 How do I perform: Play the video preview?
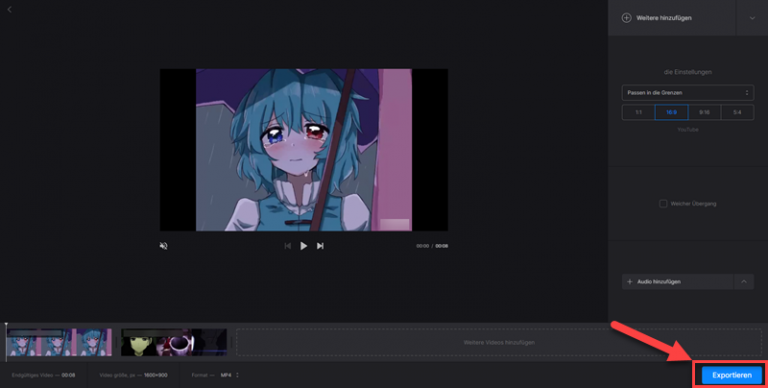pyautogui.click(x=303, y=246)
